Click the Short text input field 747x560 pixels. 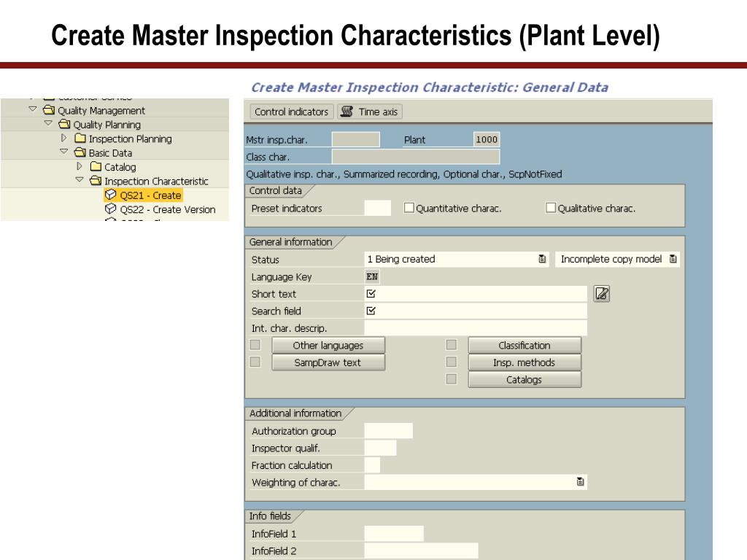pos(476,294)
